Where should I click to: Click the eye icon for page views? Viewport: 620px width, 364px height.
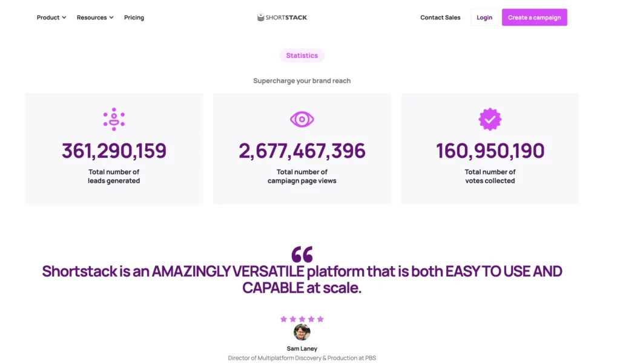(x=302, y=119)
